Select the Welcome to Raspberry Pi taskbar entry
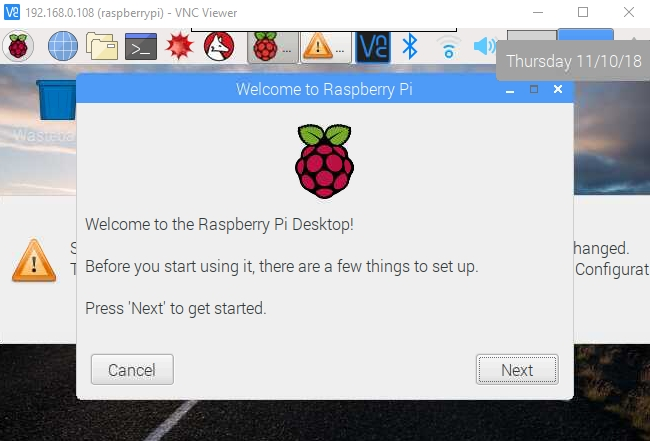 [x=272, y=47]
